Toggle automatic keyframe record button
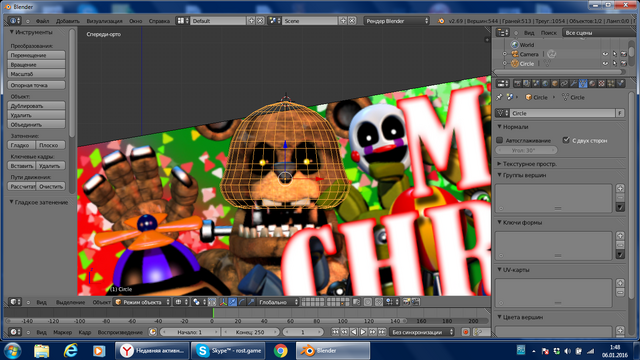The width and height of the screenshot is (640, 360). 465,332
